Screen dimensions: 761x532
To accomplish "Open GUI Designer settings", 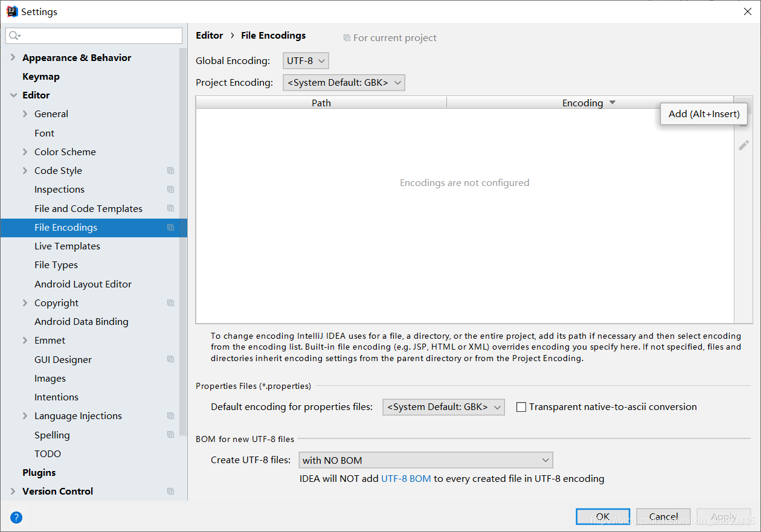I will point(63,359).
